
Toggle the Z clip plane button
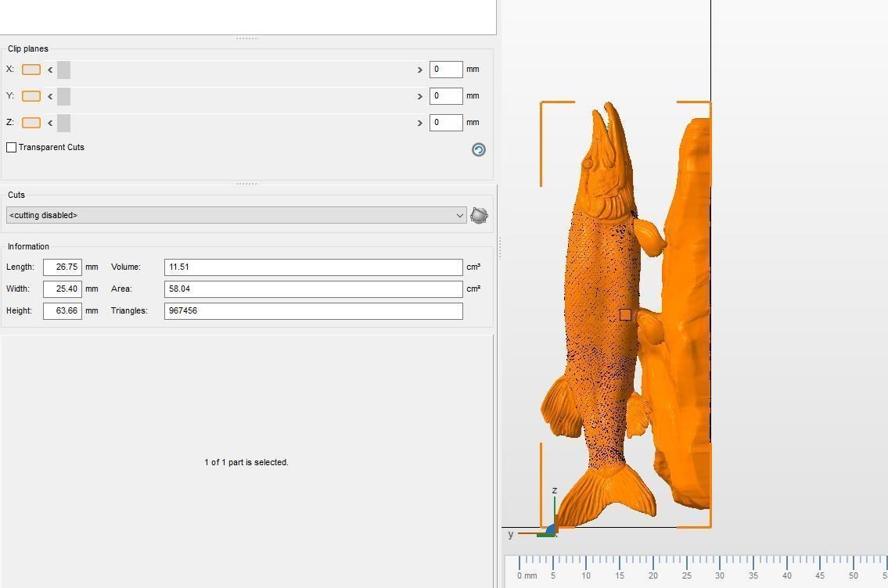pyautogui.click(x=31, y=123)
